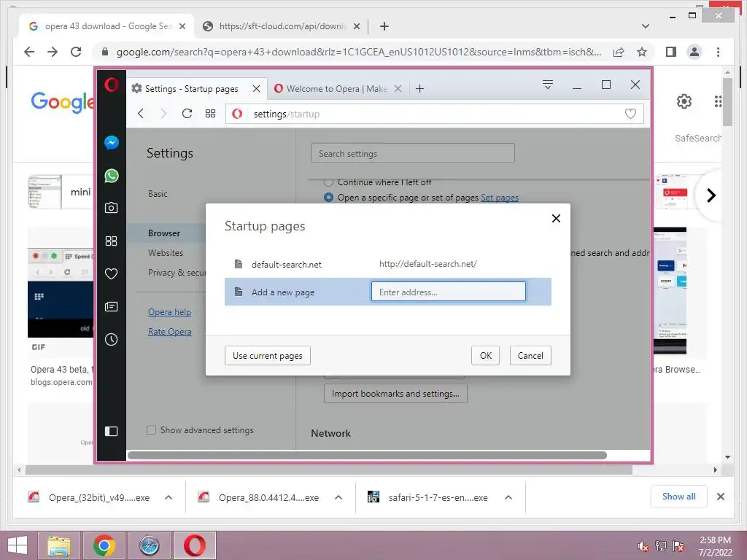Click Show all downloads button
Image resolution: width=747 pixels, height=560 pixels.
click(678, 497)
